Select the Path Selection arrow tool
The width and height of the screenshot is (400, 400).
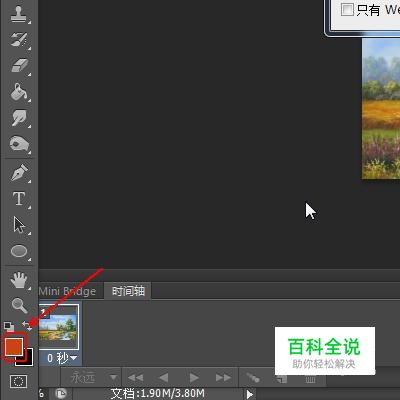click(19, 225)
